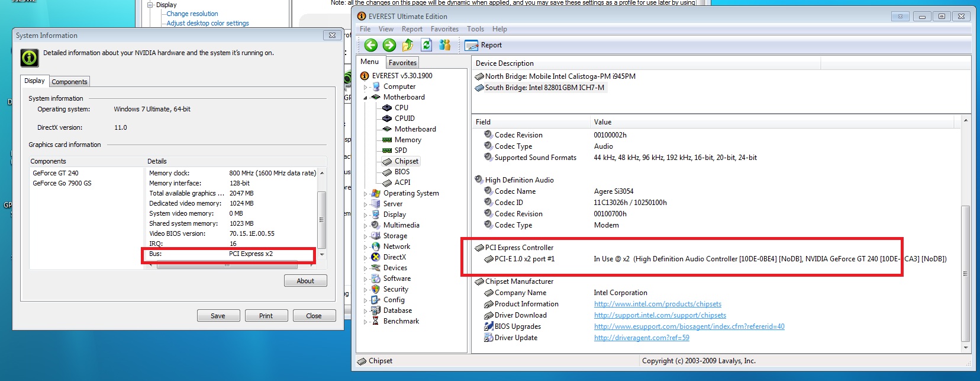Expand the DirectX tree node
Image resolution: width=980 pixels, height=381 pixels.
point(365,258)
